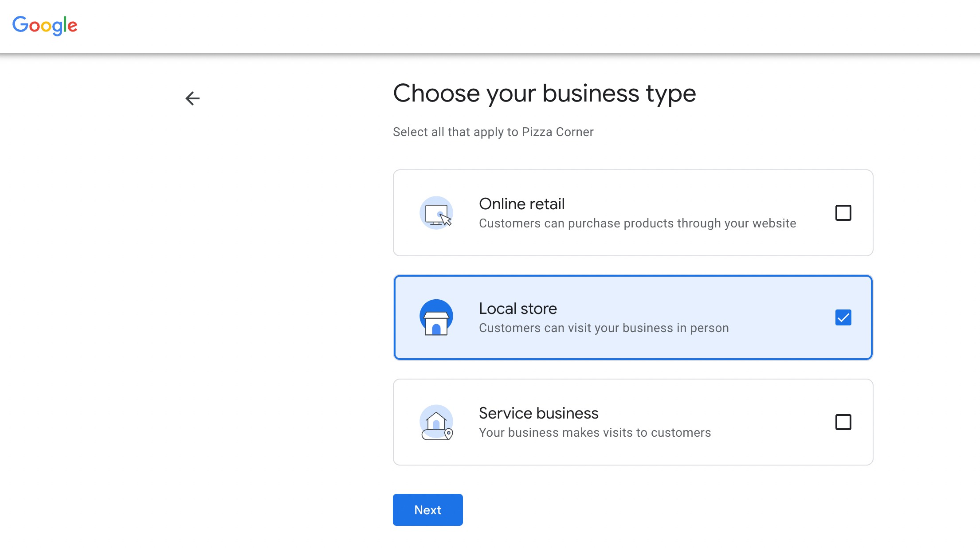Select the 'Online retail' title text
980x548 pixels.
521,204
